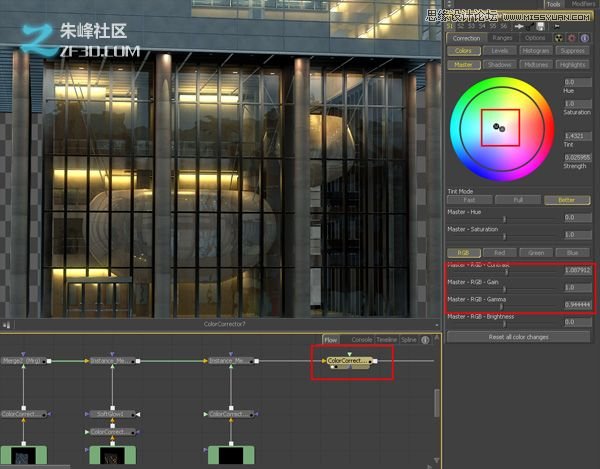
Task: Click the Master - Saturation slider
Action: [x=504, y=237]
